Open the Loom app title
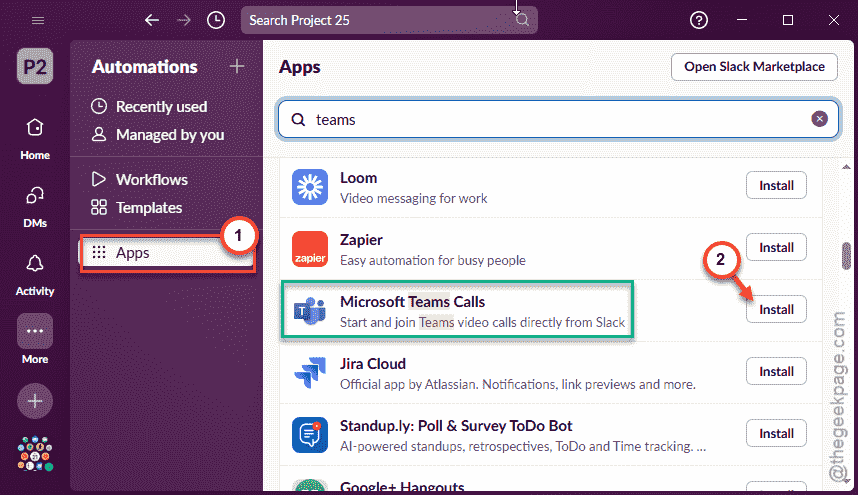Image resolution: width=858 pixels, height=495 pixels. (x=358, y=178)
